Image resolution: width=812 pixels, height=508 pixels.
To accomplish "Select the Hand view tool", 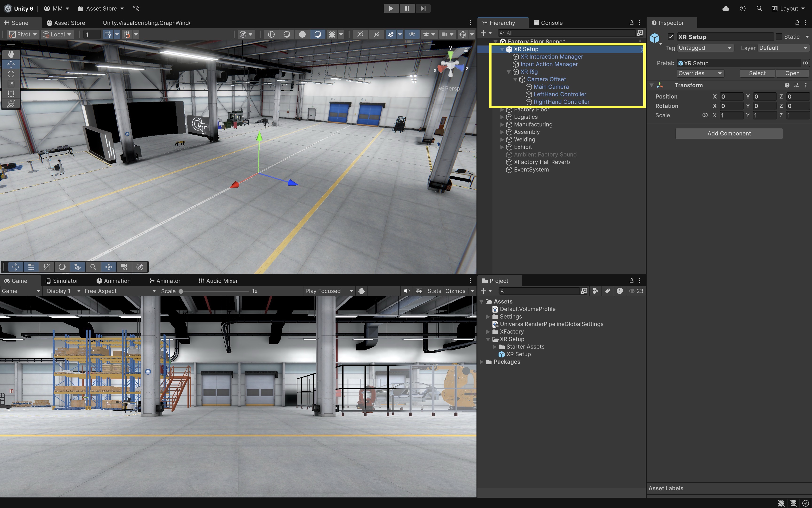I will (x=11, y=54).
